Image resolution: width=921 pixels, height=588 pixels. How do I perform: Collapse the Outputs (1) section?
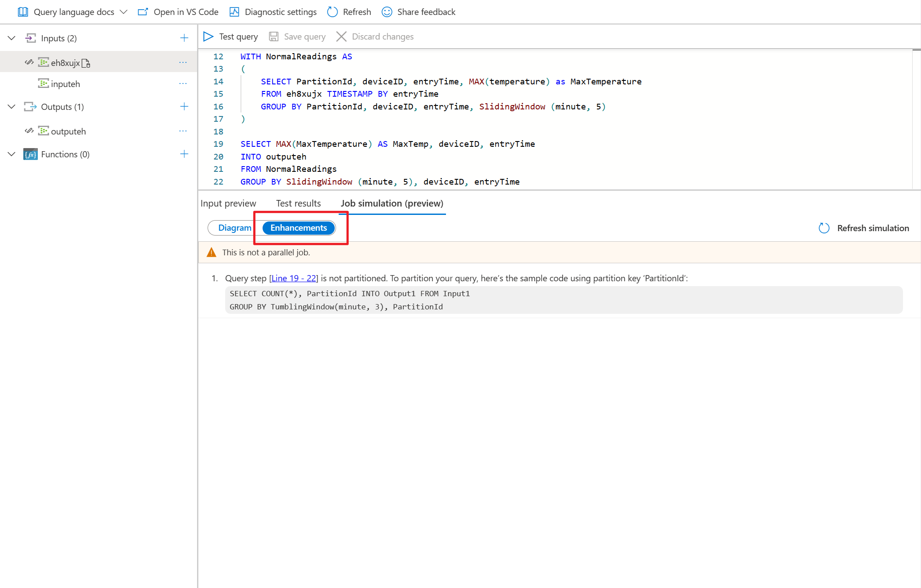click(x=12, y=107)
